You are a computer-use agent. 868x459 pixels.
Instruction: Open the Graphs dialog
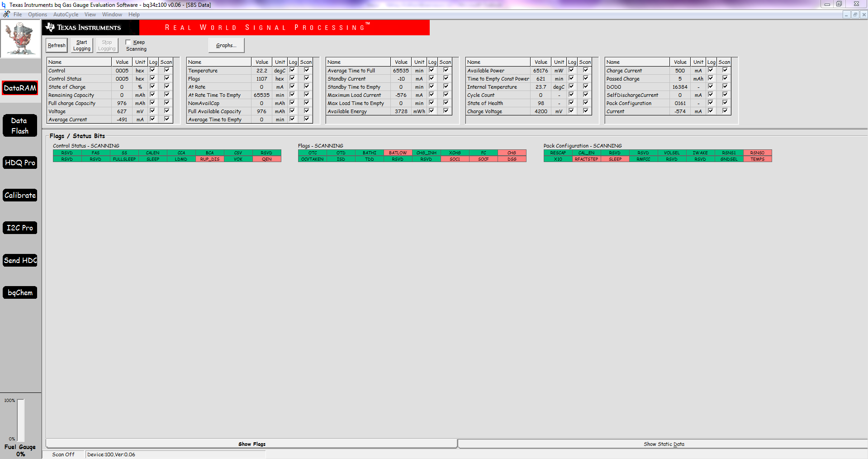coord(226,45)
